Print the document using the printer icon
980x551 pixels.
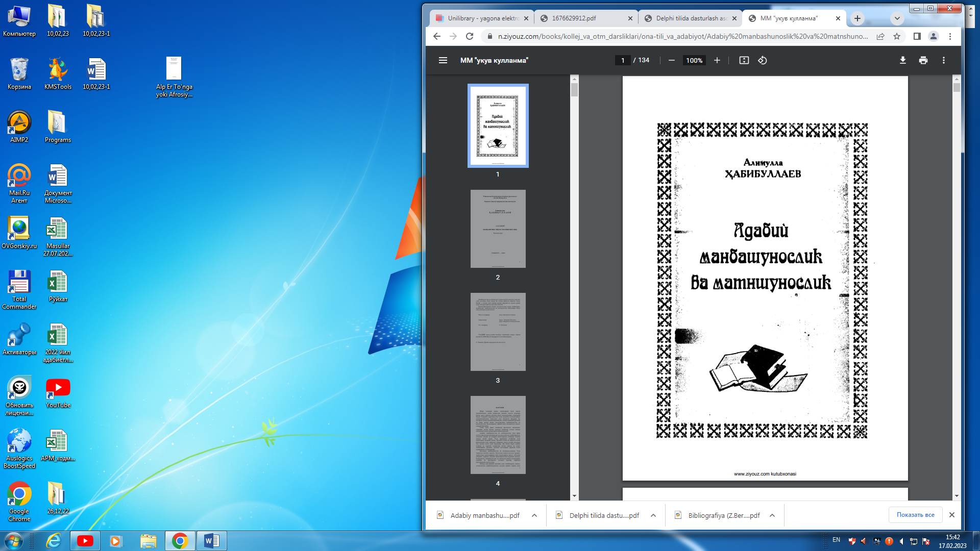pyautogui.click(x=923, y=60)
